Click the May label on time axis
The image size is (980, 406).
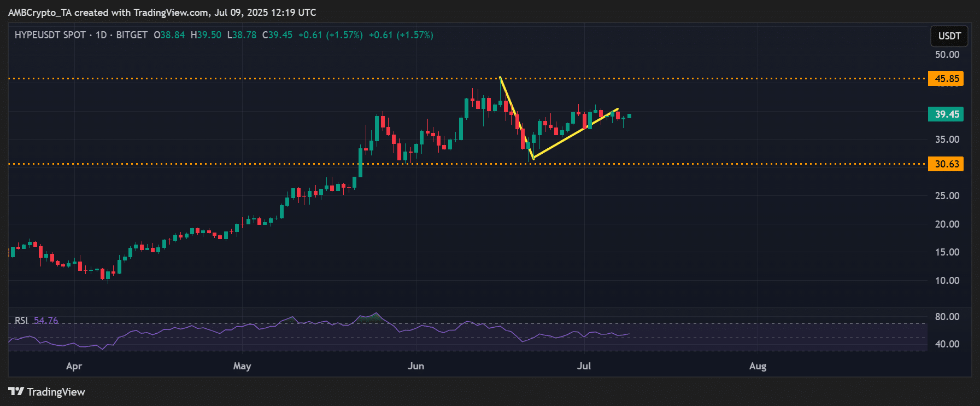[x=242, y=366]
